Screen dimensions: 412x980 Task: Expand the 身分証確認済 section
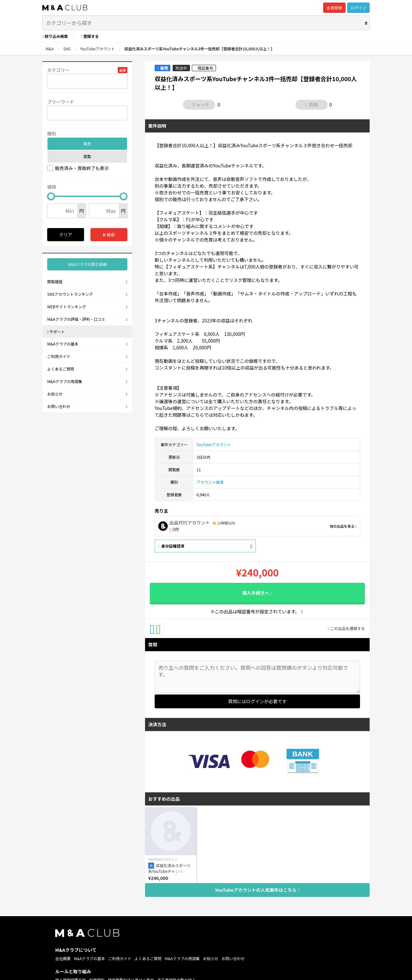[205, 546]
